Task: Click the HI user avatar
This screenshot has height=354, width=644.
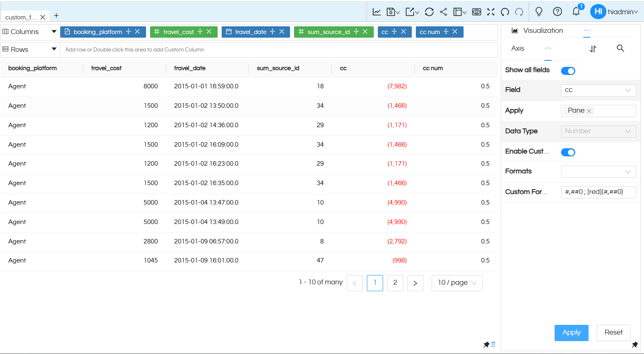Action: (x=598, y=11)
